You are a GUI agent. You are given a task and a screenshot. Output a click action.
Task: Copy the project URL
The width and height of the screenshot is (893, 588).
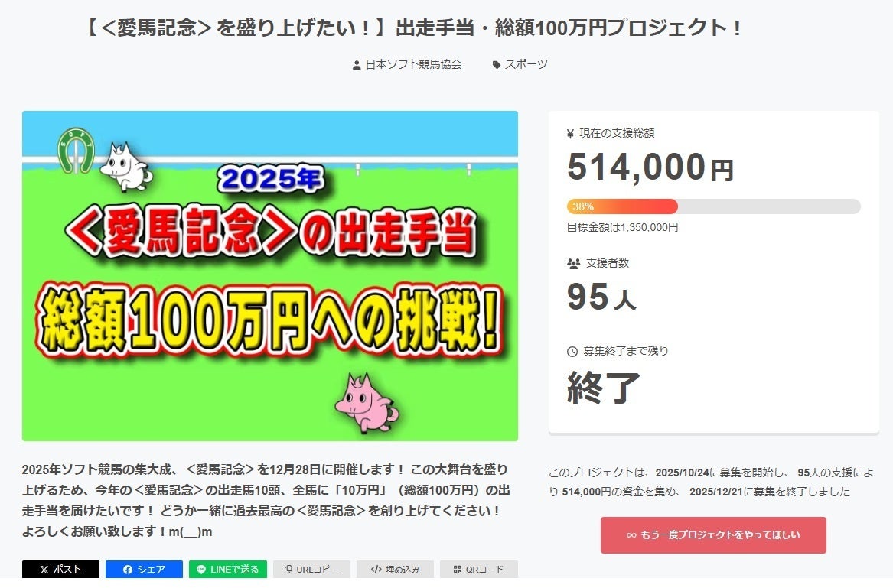pos(311,570)
